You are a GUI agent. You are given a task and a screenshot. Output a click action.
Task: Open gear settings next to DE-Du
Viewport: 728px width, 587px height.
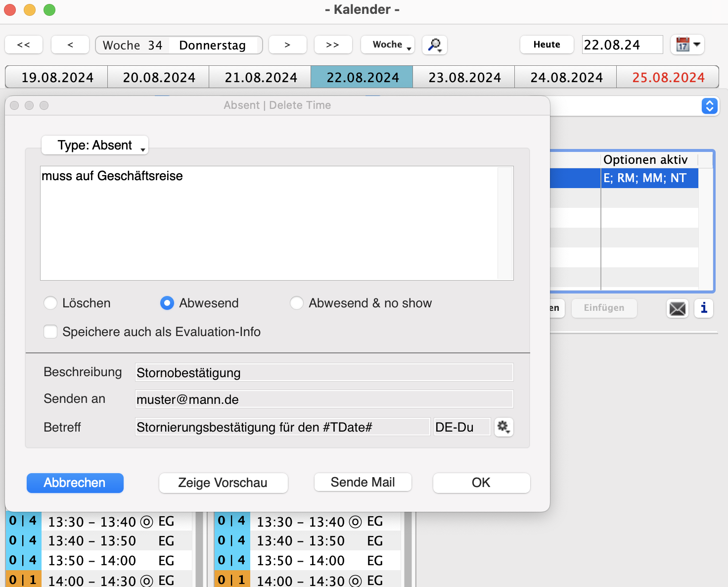tap(503, 427)
